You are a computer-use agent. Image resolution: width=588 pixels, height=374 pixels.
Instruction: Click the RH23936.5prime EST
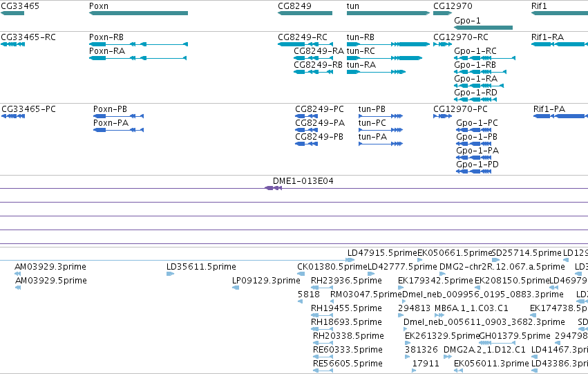322,288
